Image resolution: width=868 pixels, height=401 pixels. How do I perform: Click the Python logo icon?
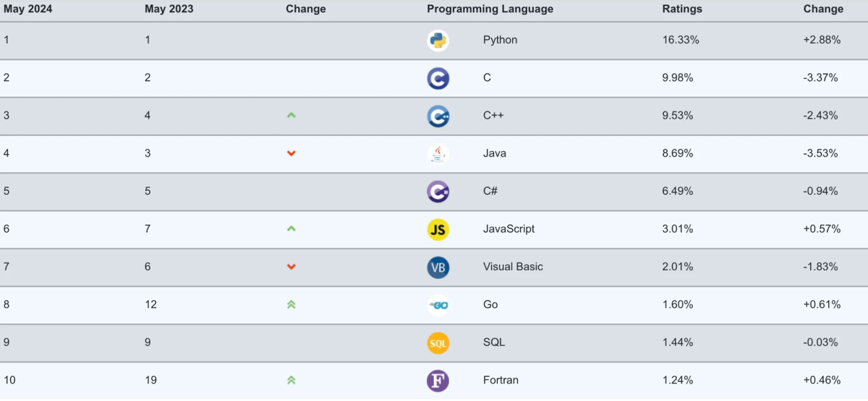tap(438, 40)
